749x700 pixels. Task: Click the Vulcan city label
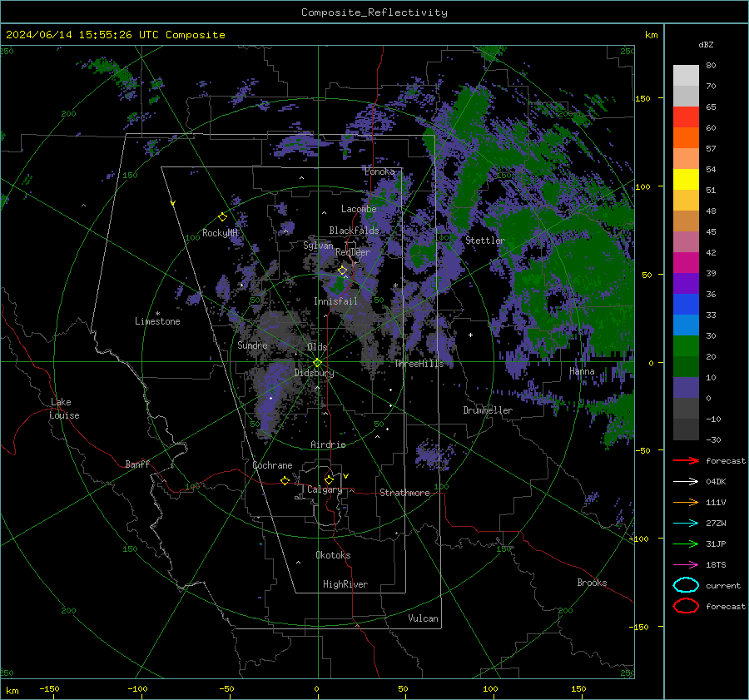point(423,618)
